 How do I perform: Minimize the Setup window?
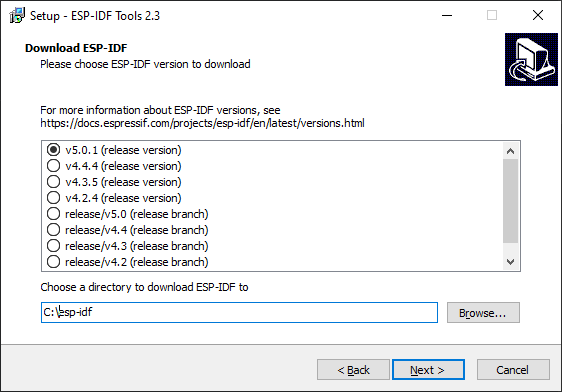coord(447,15)
